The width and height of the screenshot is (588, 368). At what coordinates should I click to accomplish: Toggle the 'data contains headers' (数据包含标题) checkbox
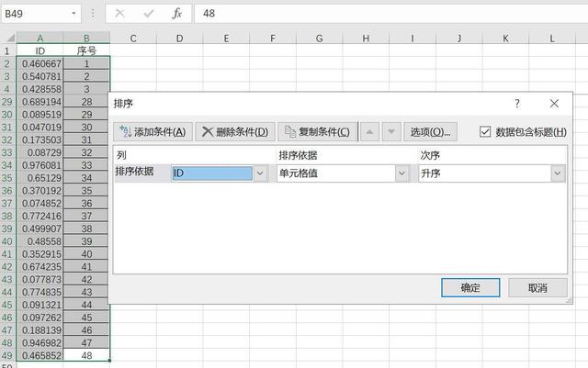point(485,132)
